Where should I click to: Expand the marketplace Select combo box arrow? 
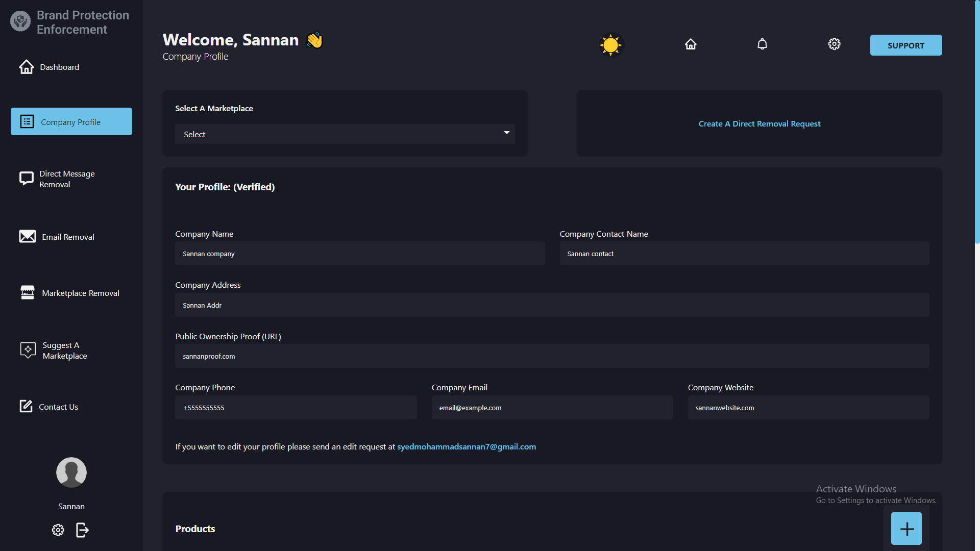click(x=506, y=133)
